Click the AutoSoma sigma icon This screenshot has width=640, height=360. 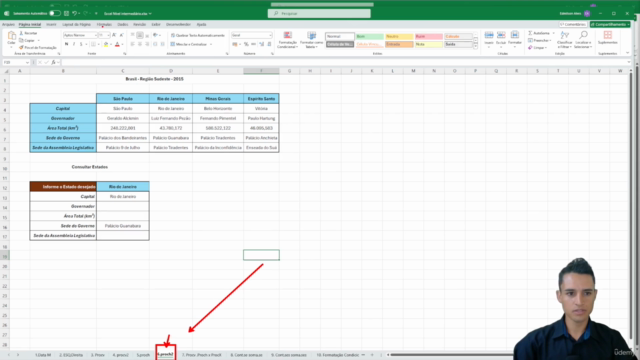[x=530, y=33]
